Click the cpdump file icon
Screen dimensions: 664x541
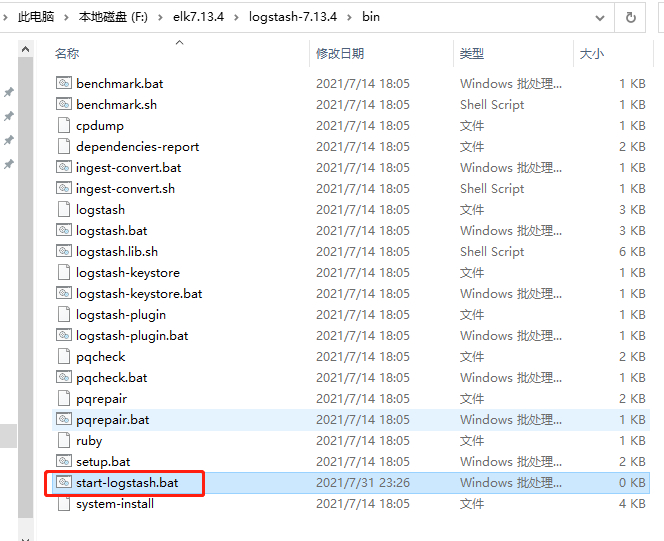click(64, 125)
